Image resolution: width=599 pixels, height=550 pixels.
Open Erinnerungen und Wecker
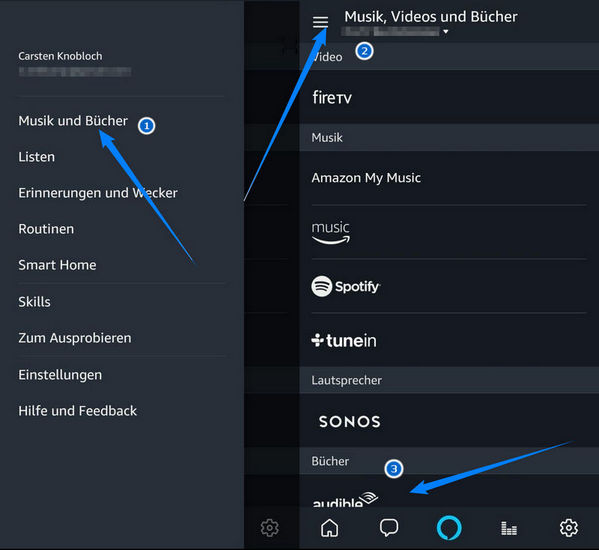pyautogui.click(x=98, y=193)
